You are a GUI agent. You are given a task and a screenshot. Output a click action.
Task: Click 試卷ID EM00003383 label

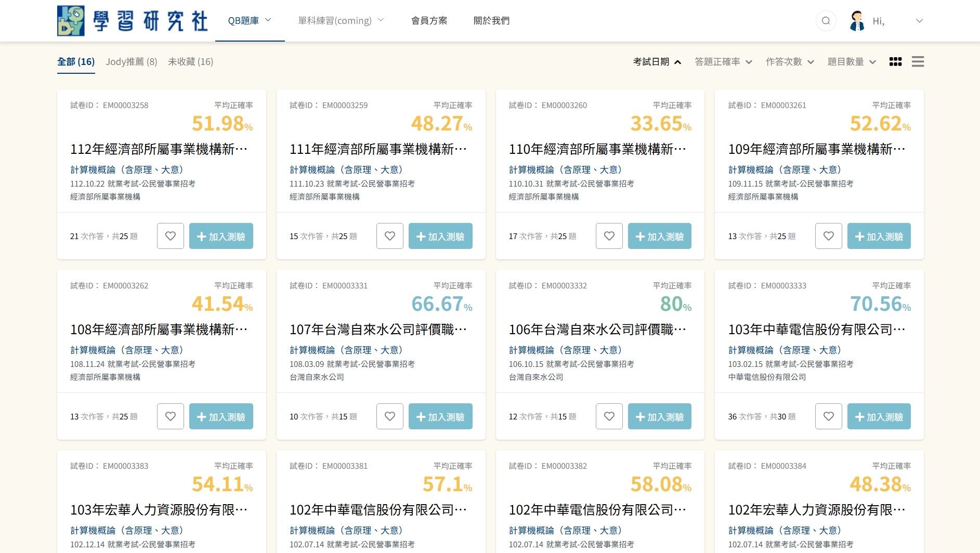tap(109, 466)
